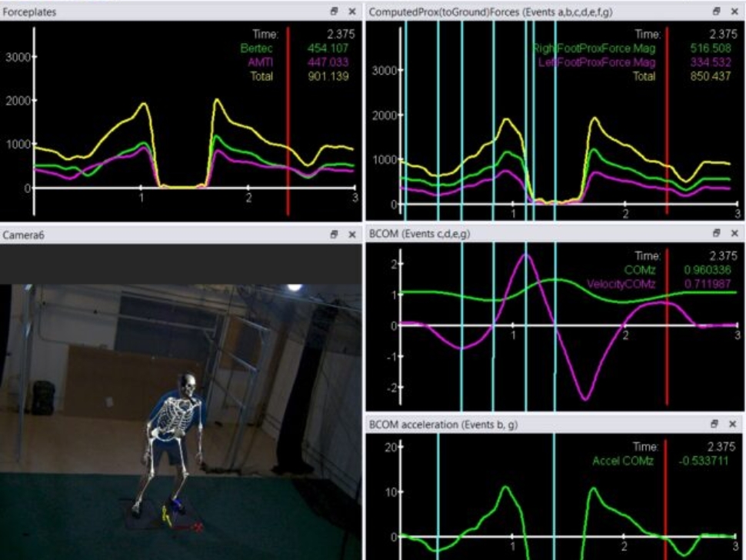Float the Forceplates panel using its window icon
The width and height of the screenshot is (746, 560).
335,12
